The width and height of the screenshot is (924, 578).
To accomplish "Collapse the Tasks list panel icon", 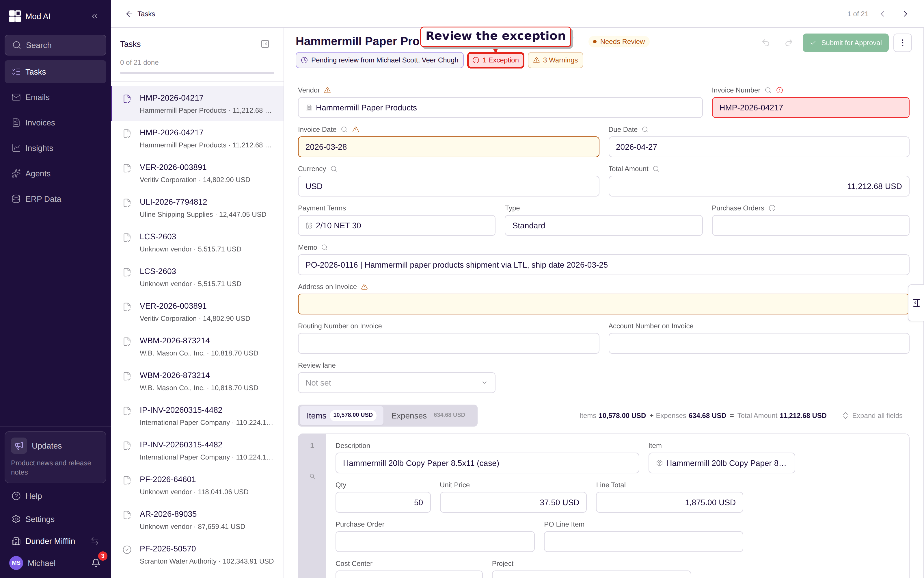I will (x=265, y=44).
